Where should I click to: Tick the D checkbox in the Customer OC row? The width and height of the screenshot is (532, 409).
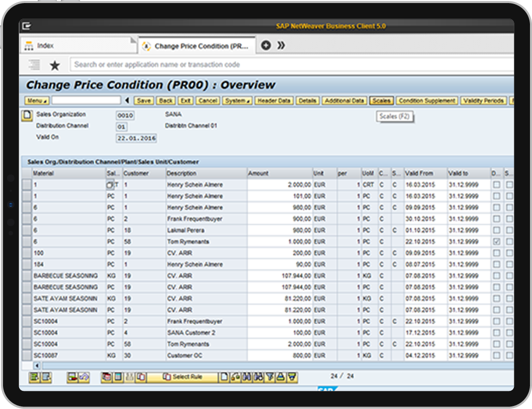[496, 356]
